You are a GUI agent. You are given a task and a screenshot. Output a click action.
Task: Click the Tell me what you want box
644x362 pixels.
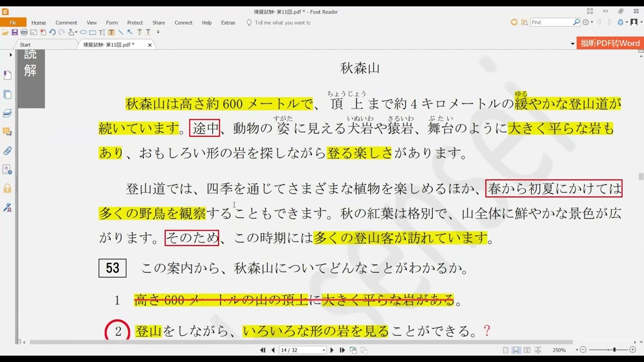coord(278,23)
